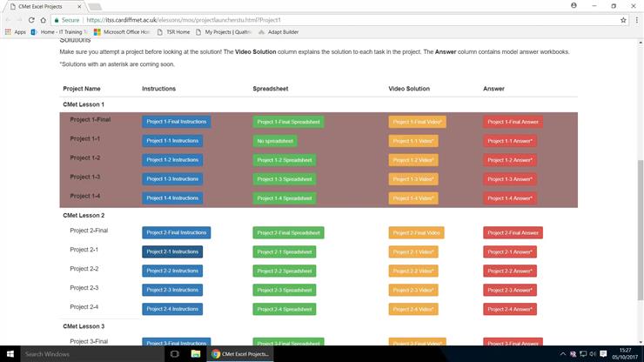The image size is (644, 362).
Task: Click the page vertical scrollbar
Action: [641, 230]
